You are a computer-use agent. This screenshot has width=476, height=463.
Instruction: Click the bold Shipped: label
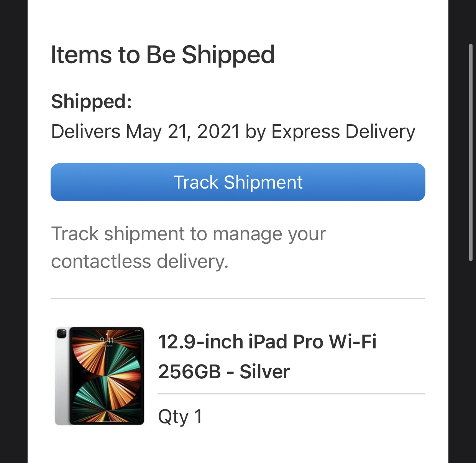tap(91, 102)
